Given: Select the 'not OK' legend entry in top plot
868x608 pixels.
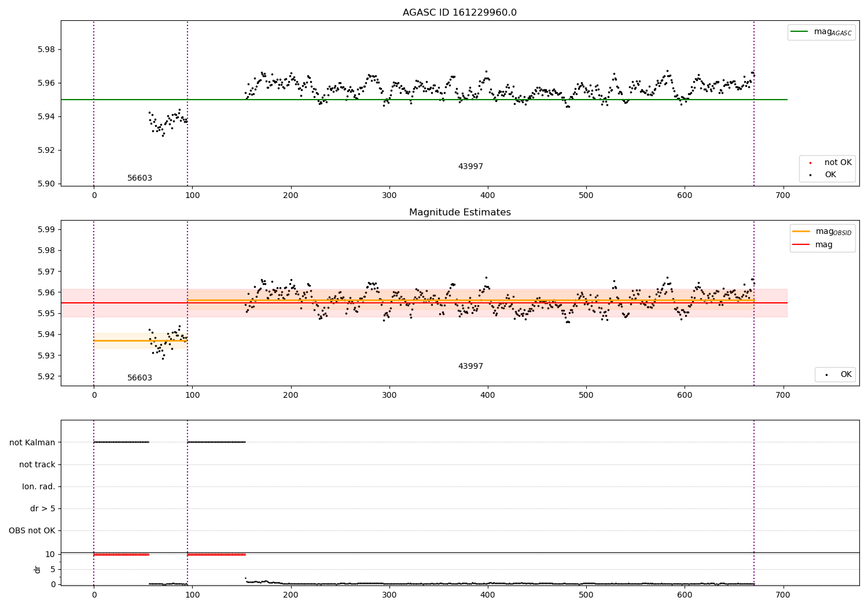Looking at the screenshot, I should 838,163.
